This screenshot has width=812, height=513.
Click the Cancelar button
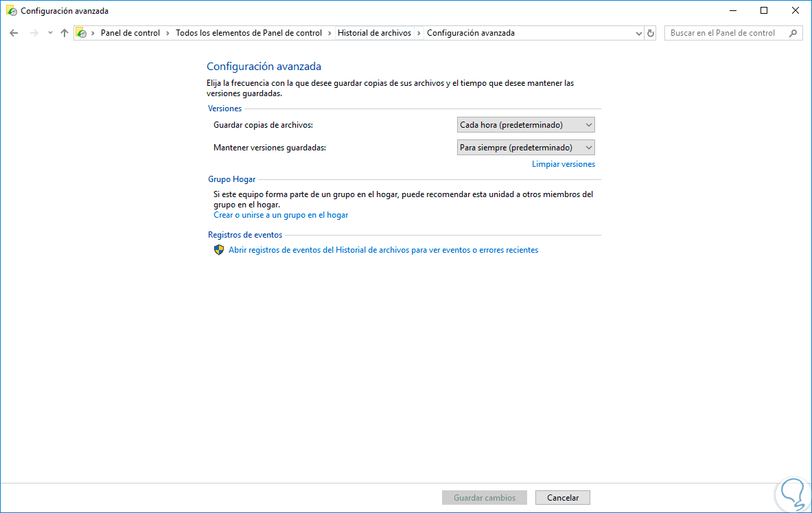click(x=563, y=497)
